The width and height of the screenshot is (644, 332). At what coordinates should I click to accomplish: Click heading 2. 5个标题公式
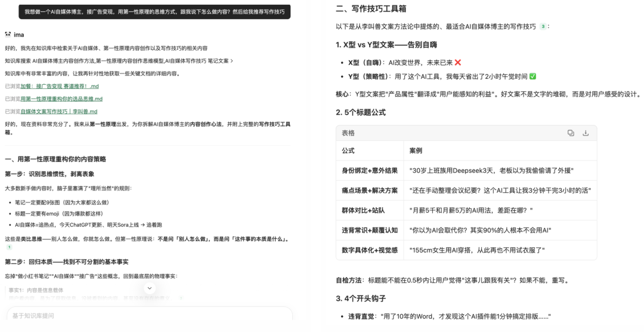click(361, 112)
